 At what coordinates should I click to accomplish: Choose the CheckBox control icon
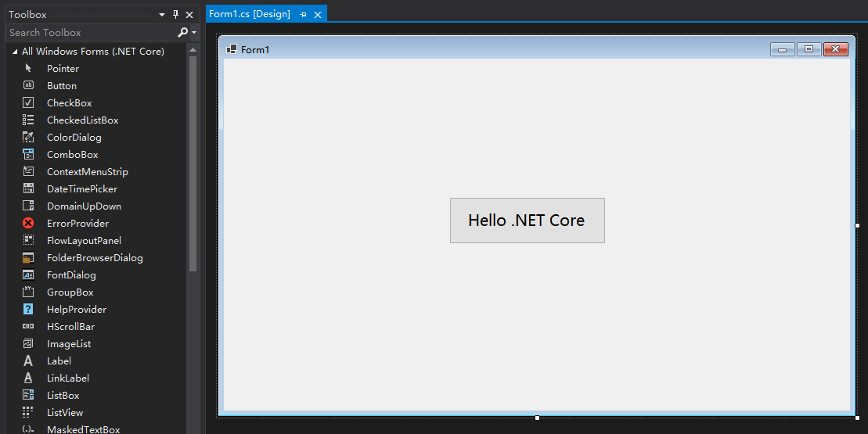pyautogui.click(x=28, y=103)
